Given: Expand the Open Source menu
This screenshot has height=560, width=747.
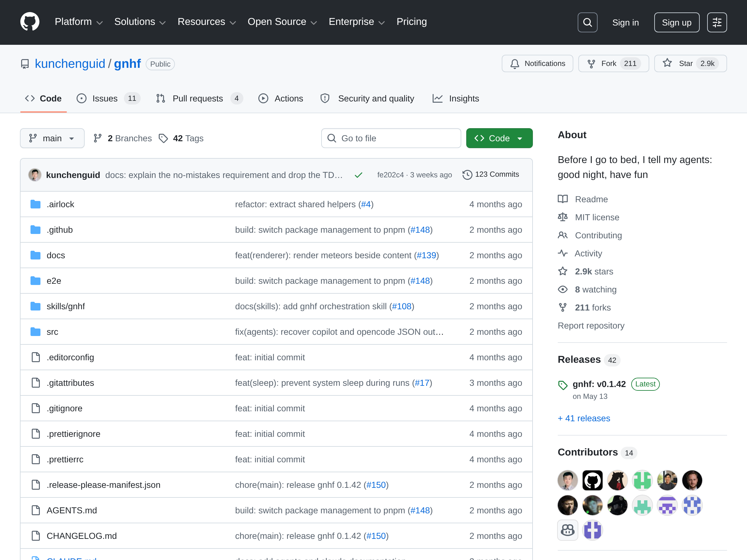Looking at the screenshot, I should (282, 22).
